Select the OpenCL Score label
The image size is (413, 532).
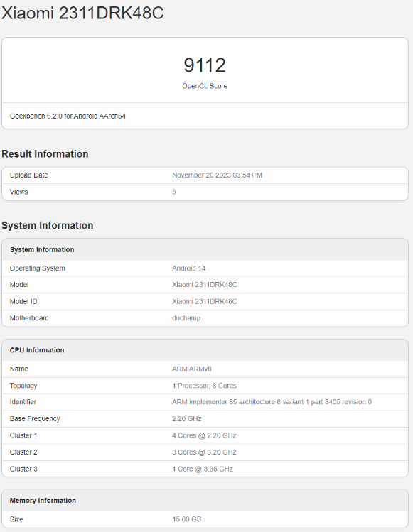(205, 86)
